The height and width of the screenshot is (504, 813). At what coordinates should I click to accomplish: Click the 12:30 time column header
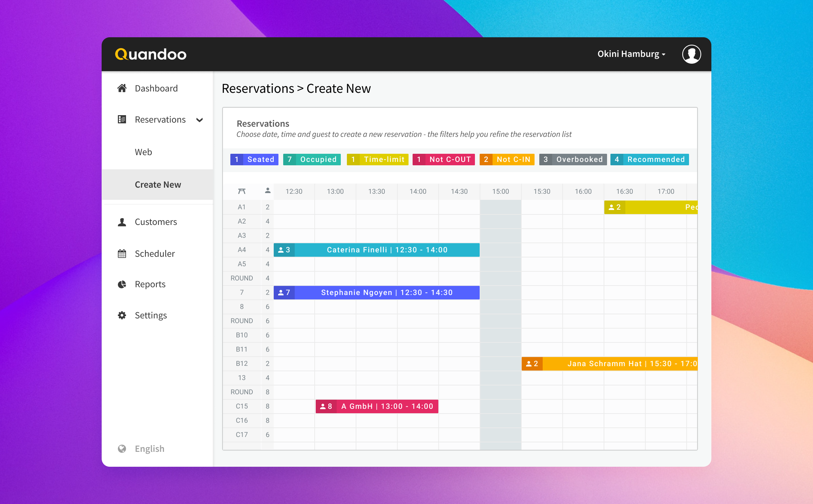coord(294,191)
